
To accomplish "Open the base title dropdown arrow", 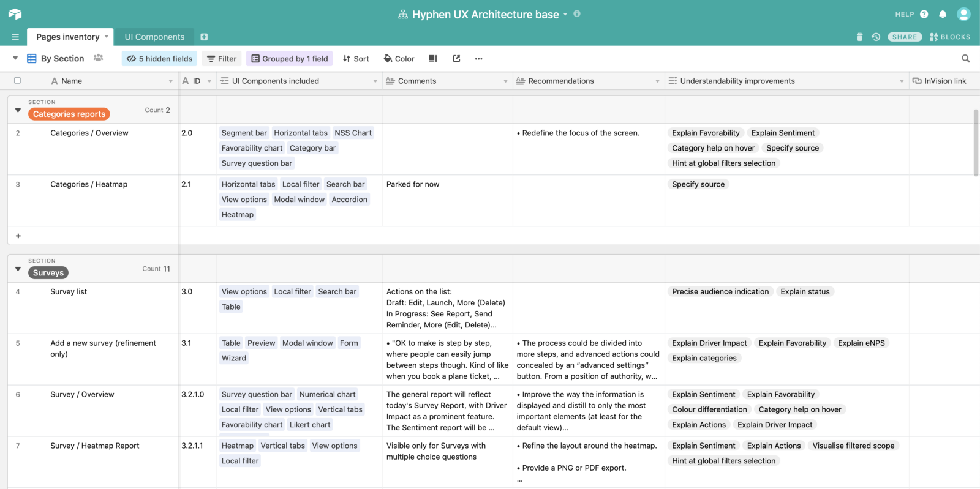I will 565,14.
